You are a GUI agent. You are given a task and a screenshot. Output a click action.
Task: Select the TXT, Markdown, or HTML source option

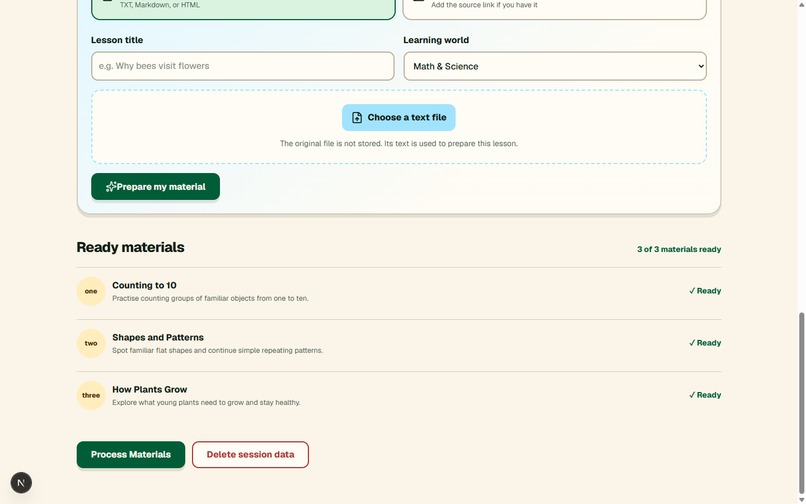(x=243, y=8)
